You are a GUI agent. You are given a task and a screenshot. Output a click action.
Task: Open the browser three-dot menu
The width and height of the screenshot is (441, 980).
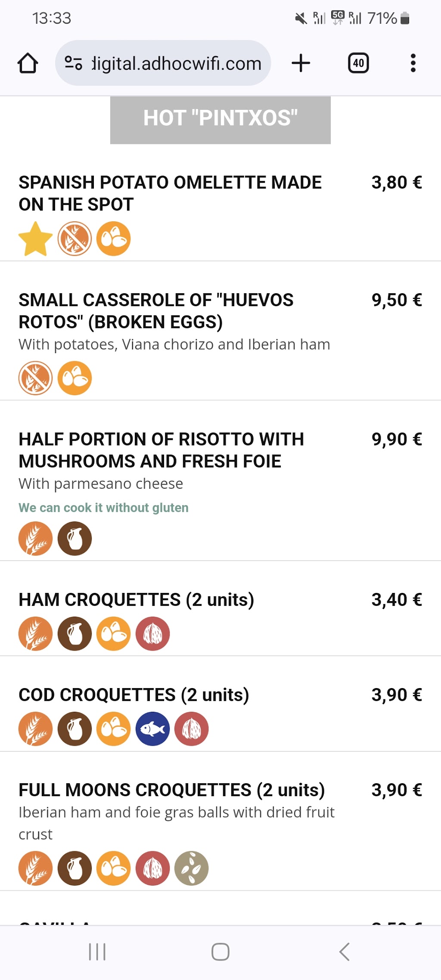coord(413,63)
